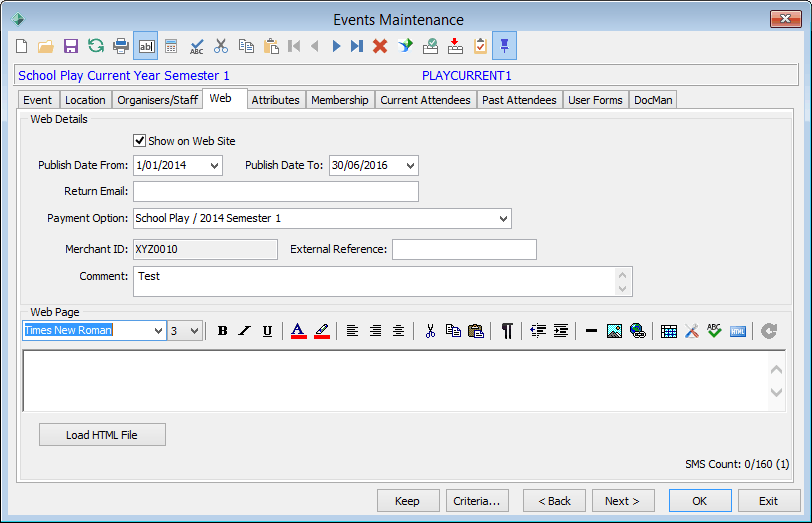The height and width of the screenshot is (523, 812).
Task: Open the font color picker
Action: [x=298, y=331]
